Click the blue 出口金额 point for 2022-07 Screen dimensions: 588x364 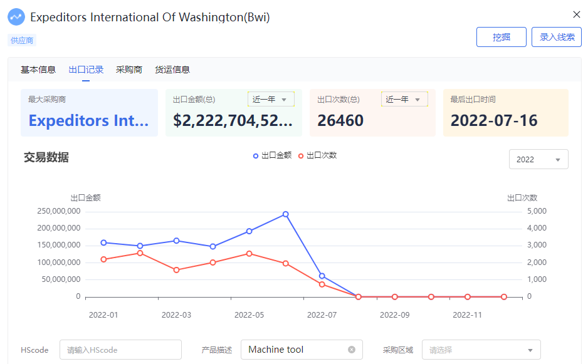click(322, 276)
